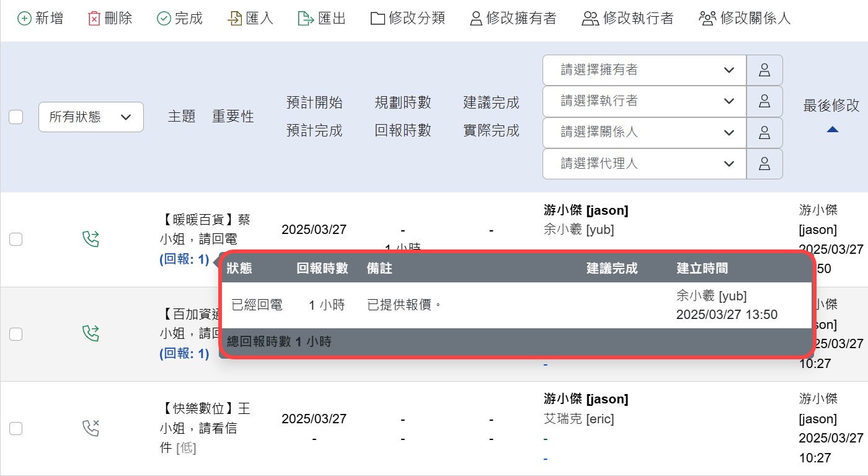The width and height of the screenshot is (868, 476).
Task: Click the 刪除 (delete) toolbar button
Action: pyautogui.click(x=110, y=19)
